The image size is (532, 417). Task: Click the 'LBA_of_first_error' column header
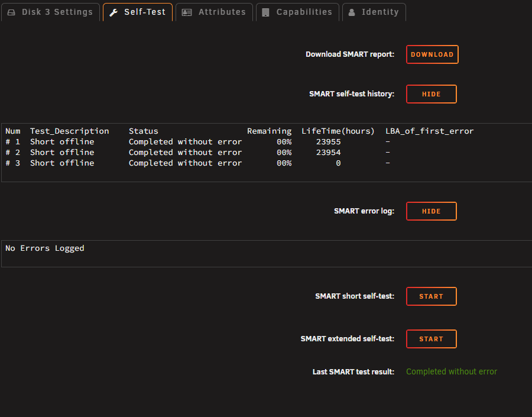tap(430, 131)
